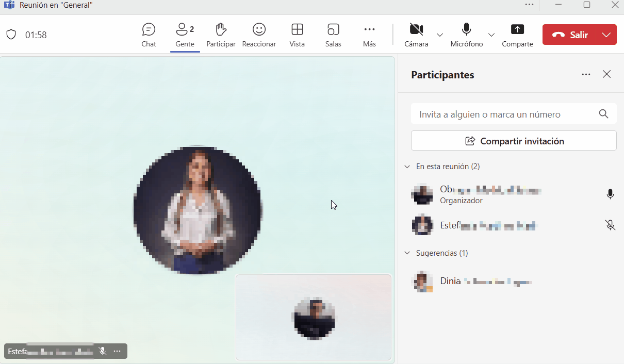Click the shield security icon

(x=11, y=35)
